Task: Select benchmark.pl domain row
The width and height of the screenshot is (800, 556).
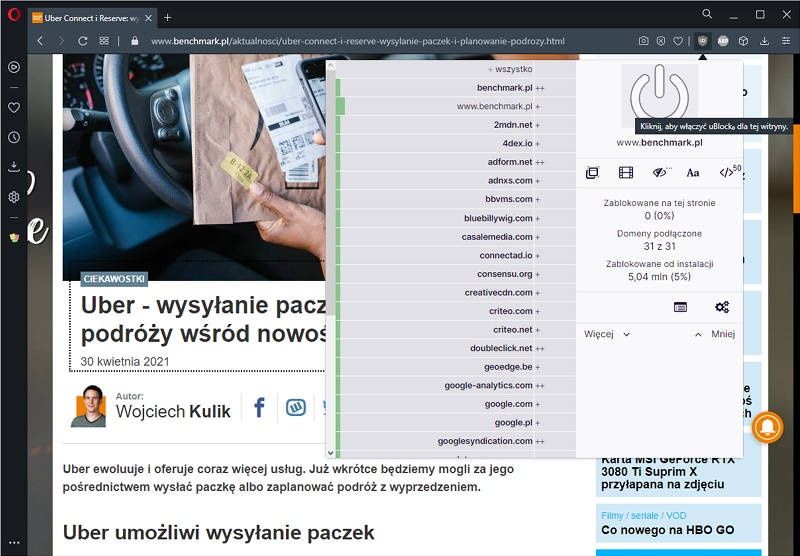Action: [456, 88]
